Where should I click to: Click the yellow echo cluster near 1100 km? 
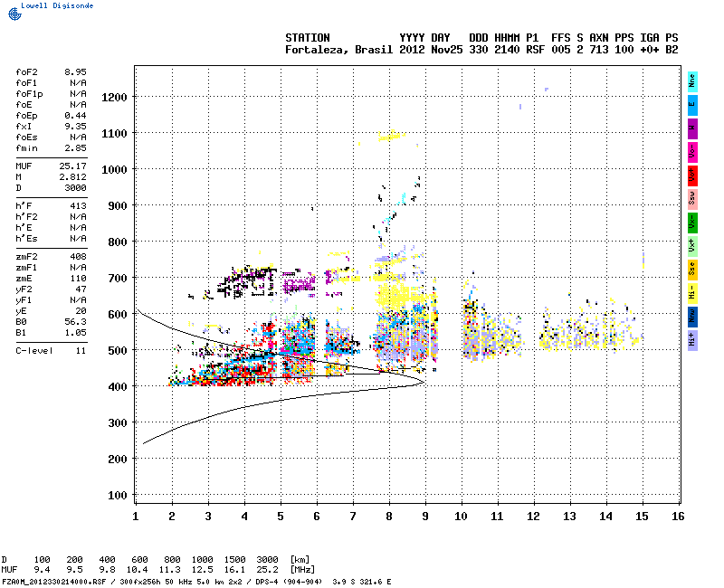391,136
